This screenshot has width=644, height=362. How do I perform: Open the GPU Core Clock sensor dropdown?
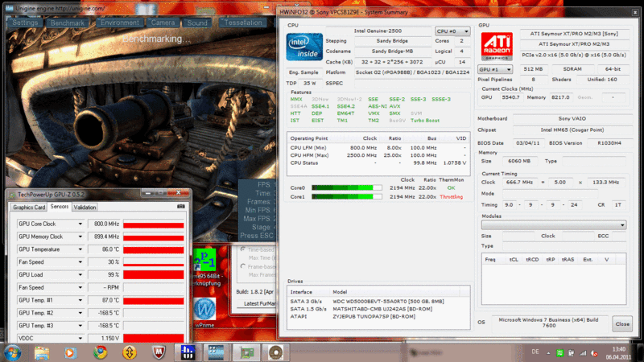[80, 224]
